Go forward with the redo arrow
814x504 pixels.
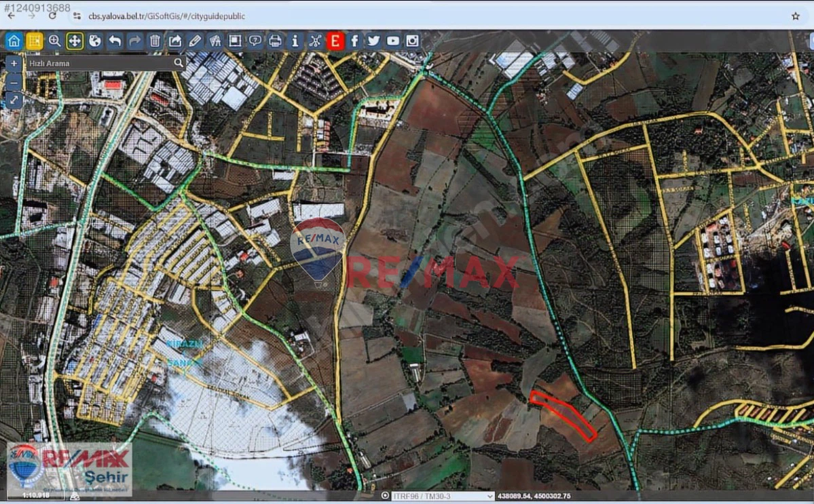pyautogui.click(x=134, y=41)
